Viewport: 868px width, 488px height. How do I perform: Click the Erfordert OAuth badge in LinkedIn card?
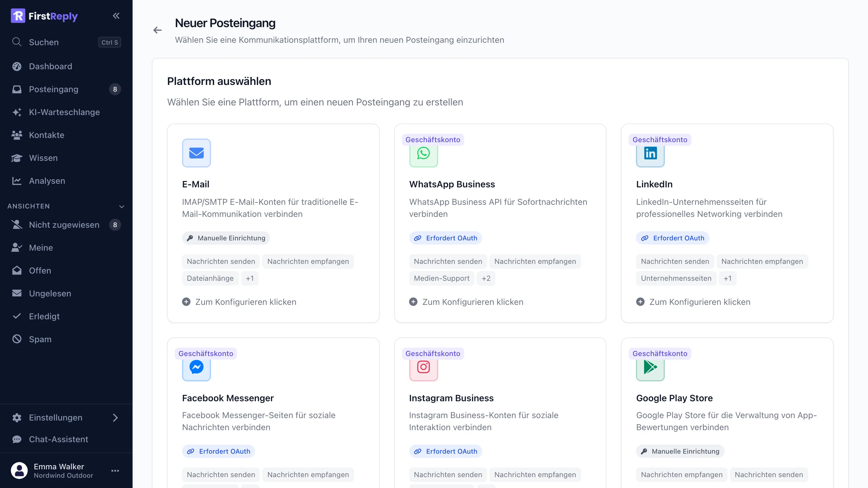coord(673,238)
